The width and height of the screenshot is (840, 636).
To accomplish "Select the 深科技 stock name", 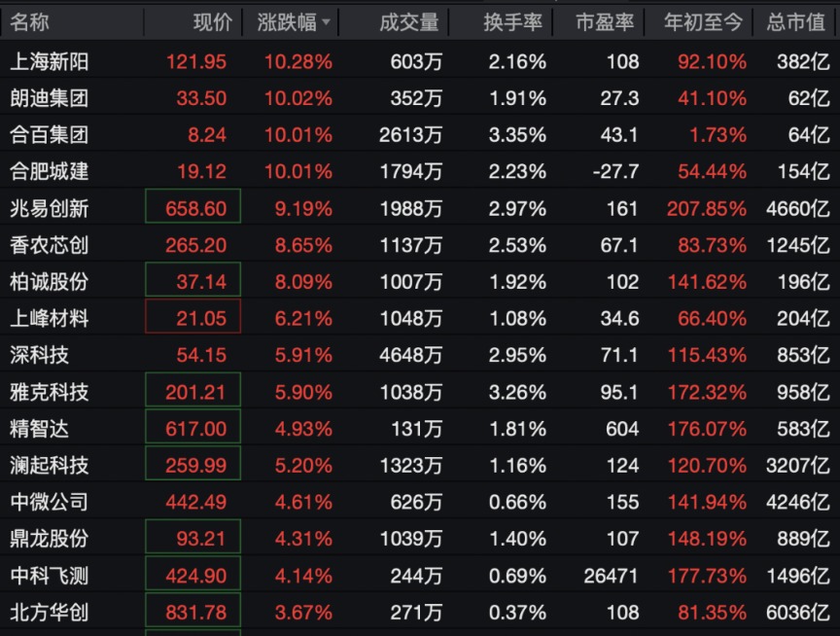I will tap(40, 355).
